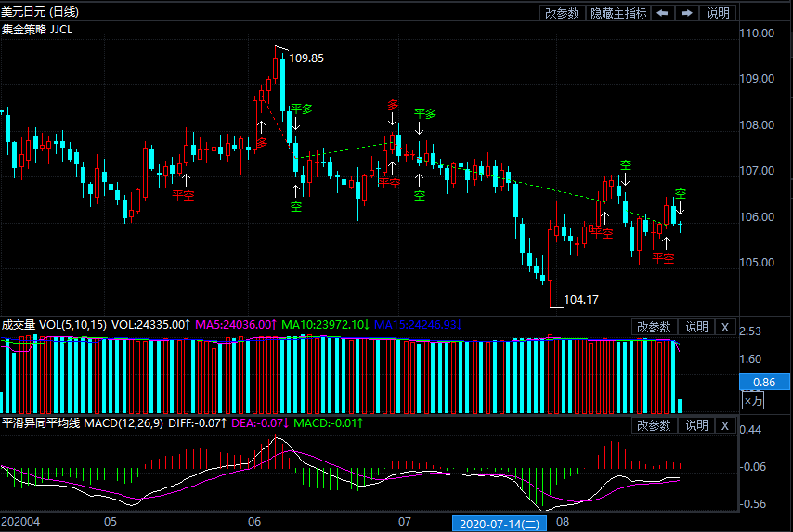The height and width of the screenshot is (532, 793).
Task: Select the 集金策略 JJCL indicator label
Action: click(37, 29)
